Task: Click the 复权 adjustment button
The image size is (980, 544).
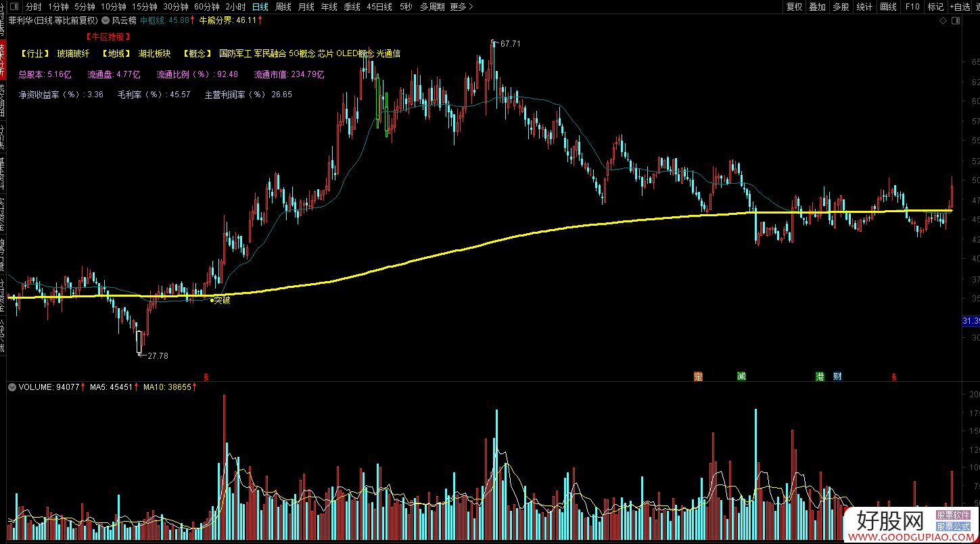Action: 795,7
